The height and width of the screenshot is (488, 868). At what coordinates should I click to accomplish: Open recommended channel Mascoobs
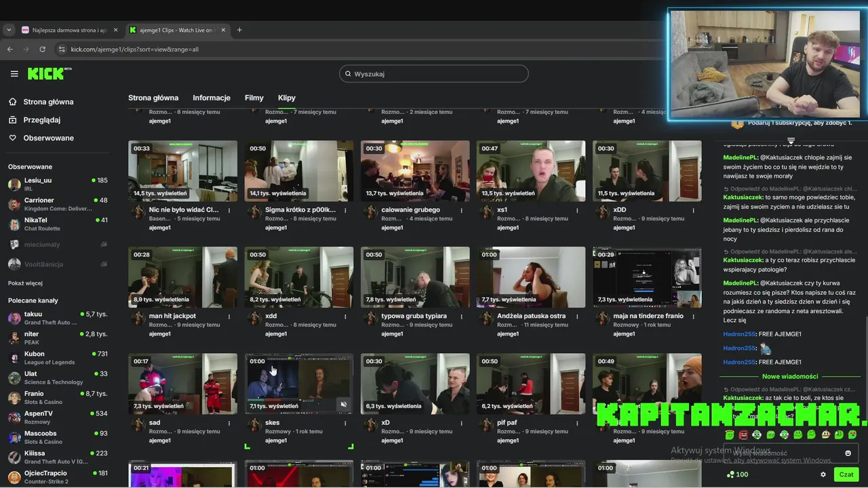58,437
